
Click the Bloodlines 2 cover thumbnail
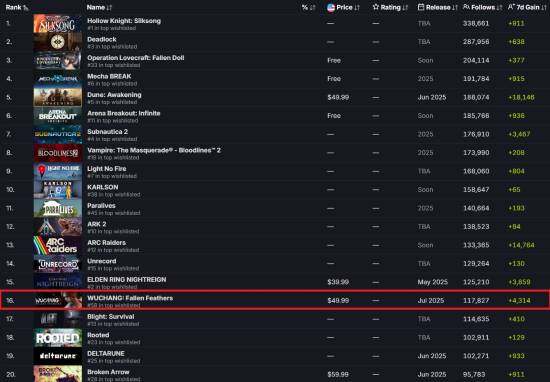click(x=58, y=153)
